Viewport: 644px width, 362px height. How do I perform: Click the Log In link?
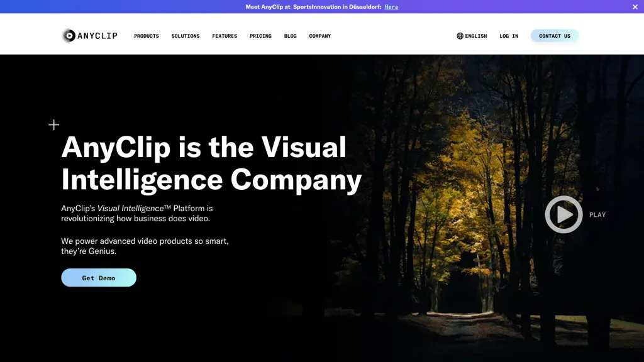coord(509,36)
